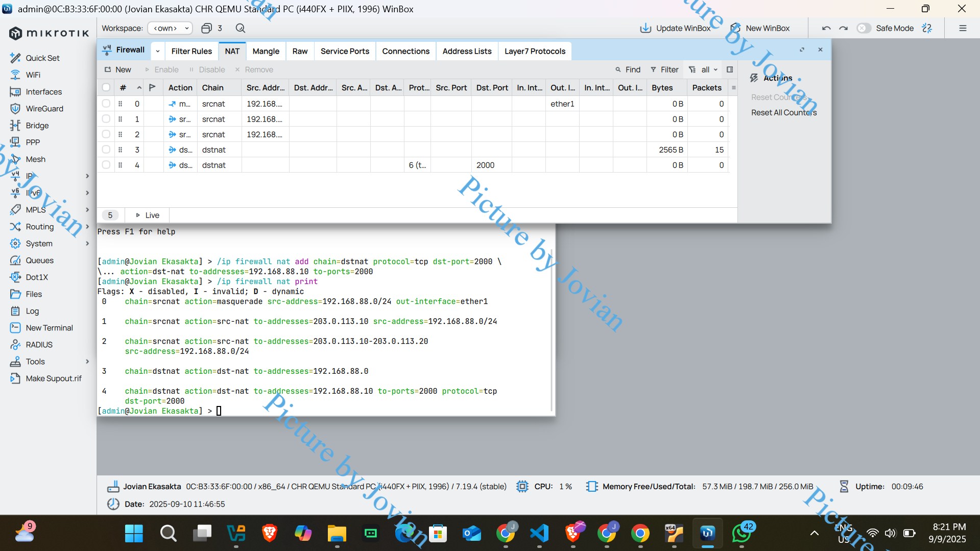Sort by Packets column header
Image resolution: width=980 pixels, height=551 pixels.
point(707,88)
